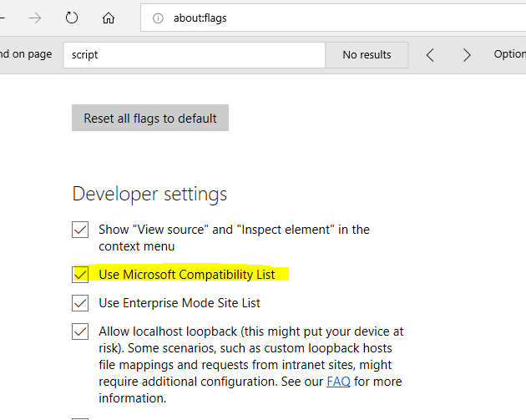Go to the Home page
The height and width of the screenshot is (420, 526).
(109, 18)
